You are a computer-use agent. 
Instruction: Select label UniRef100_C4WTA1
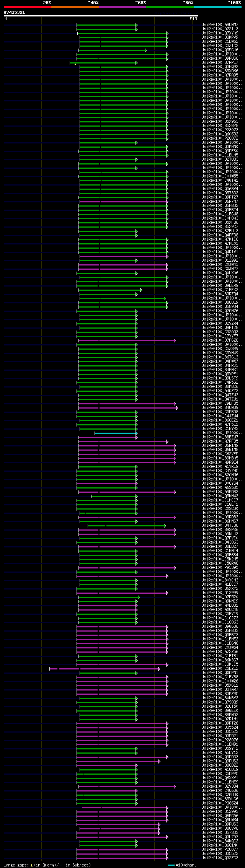point(220,181)
